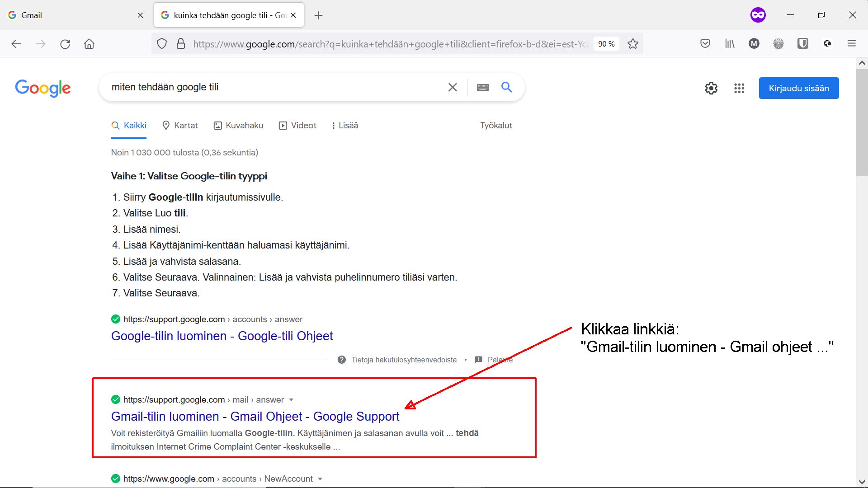The height and width of the screenshot is (488, 868).
Task: Open Google search settings gear
Action: (x=711, y=88)
